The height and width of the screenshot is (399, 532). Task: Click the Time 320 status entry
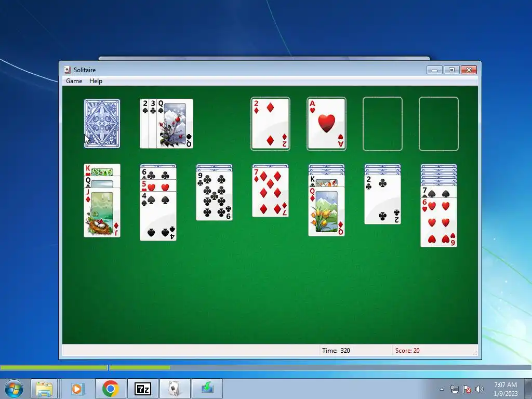[x=336, y=351]
